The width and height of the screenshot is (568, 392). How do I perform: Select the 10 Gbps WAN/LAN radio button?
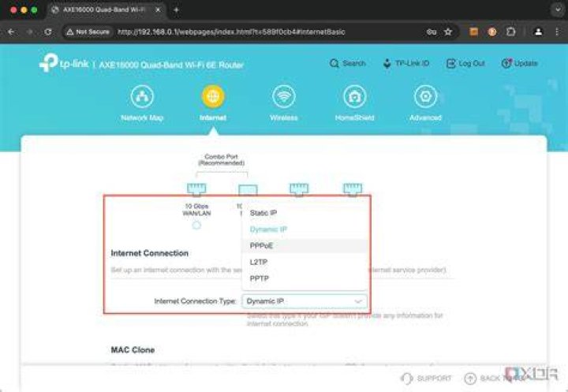point(196,226)
